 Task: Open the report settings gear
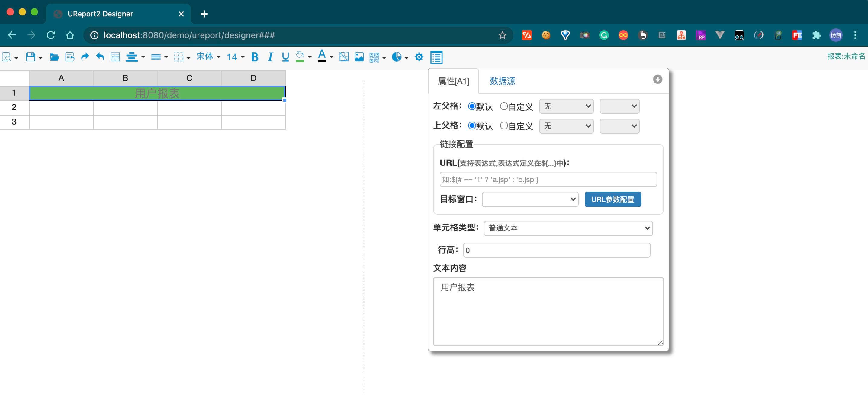(x=419, y=57)
